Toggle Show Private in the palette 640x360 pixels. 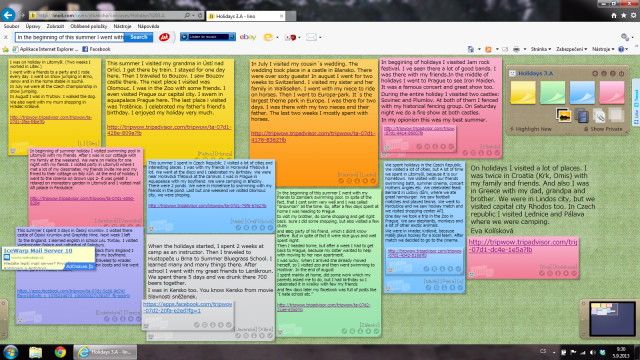[x=603, y=129]
